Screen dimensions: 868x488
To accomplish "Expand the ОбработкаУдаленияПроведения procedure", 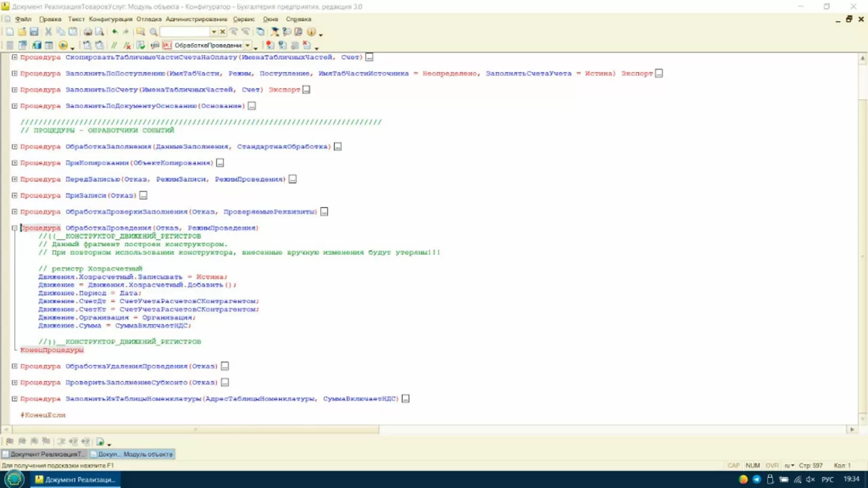I will (x=15, y=367).
